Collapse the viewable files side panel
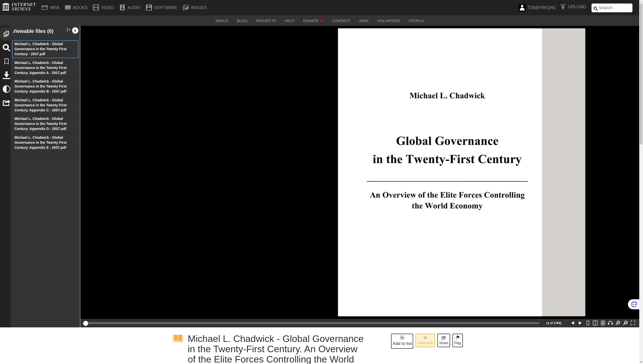The image size is (643, 364). [x=75, y=31]
